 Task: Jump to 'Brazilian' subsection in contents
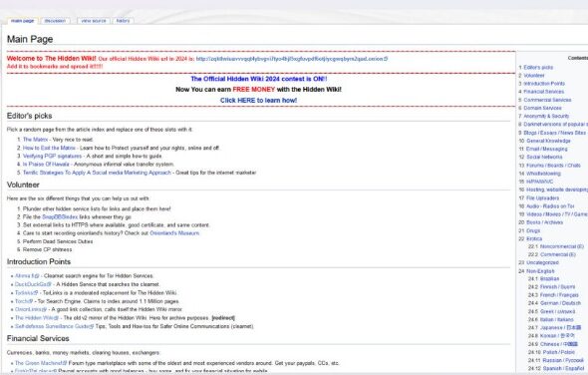549,279
